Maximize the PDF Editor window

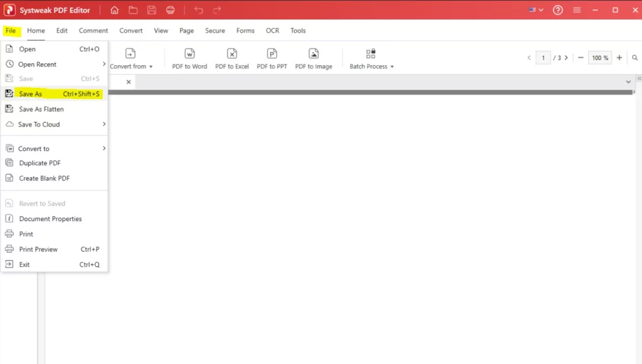(x=615, y=10)
